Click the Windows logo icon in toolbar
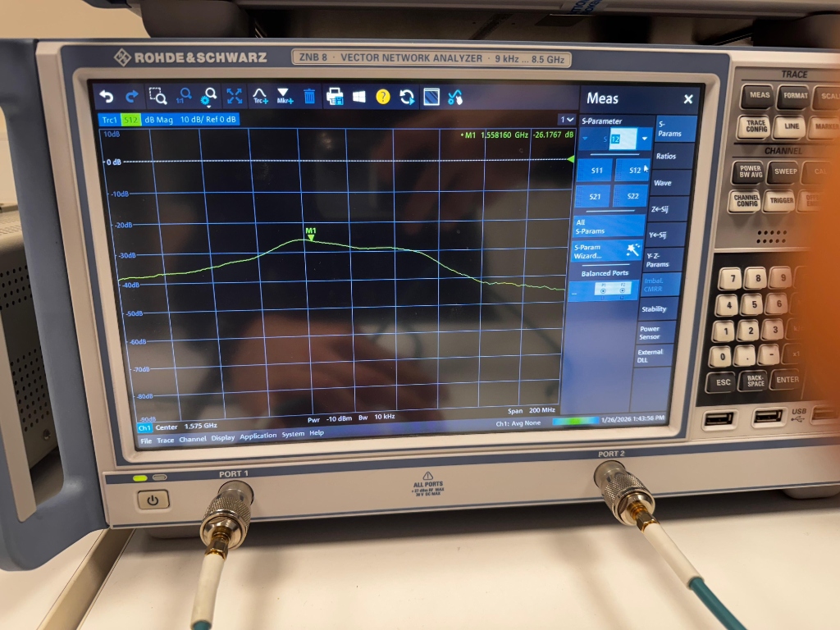The height and width of the screenshot is (630, 840). click(x=358, y=97)
